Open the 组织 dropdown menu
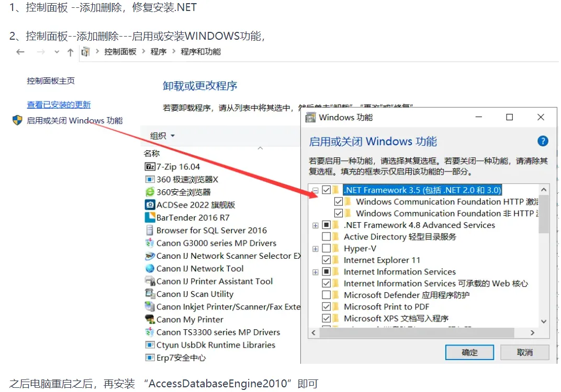This screenshot has height=392, width=561. [x=162, y=136]
